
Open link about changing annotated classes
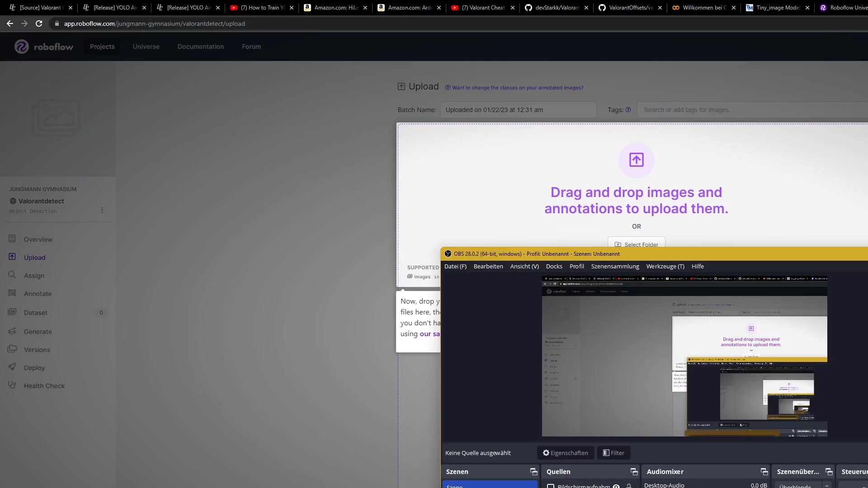(x=517, y=88)
